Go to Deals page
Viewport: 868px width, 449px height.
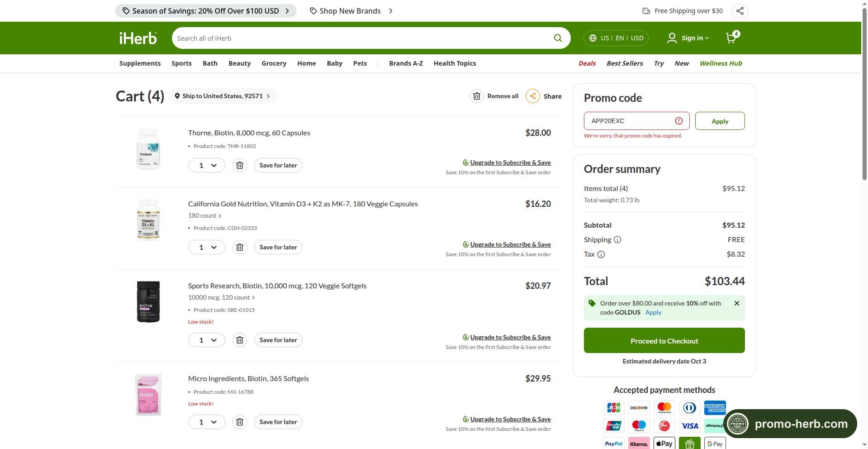pyautogui.click(x=587, y=63)
